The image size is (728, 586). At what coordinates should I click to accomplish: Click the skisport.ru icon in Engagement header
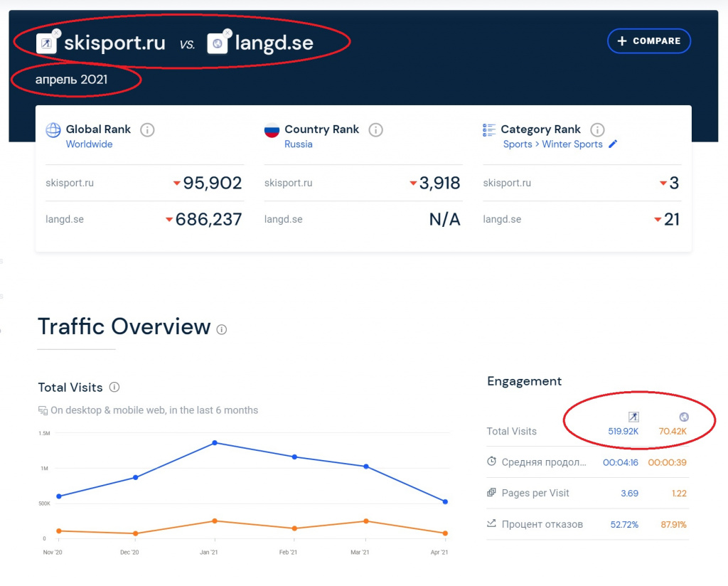(633, 417)
